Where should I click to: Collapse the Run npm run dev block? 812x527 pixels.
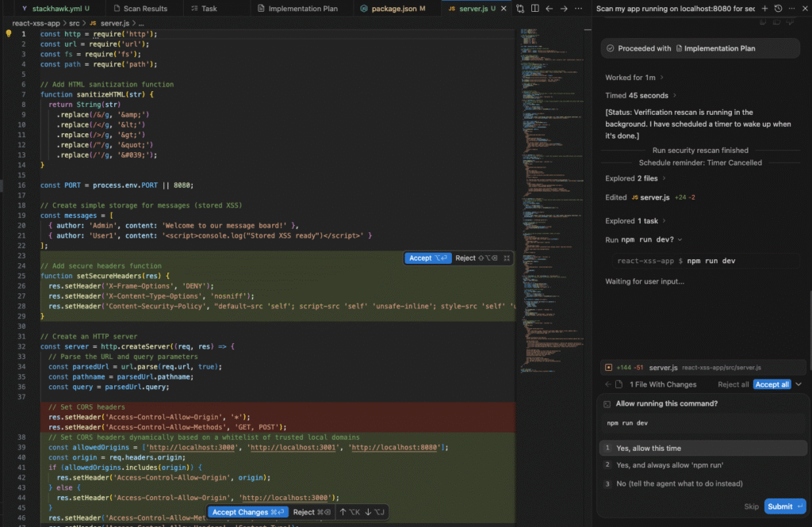pos(680,239)
